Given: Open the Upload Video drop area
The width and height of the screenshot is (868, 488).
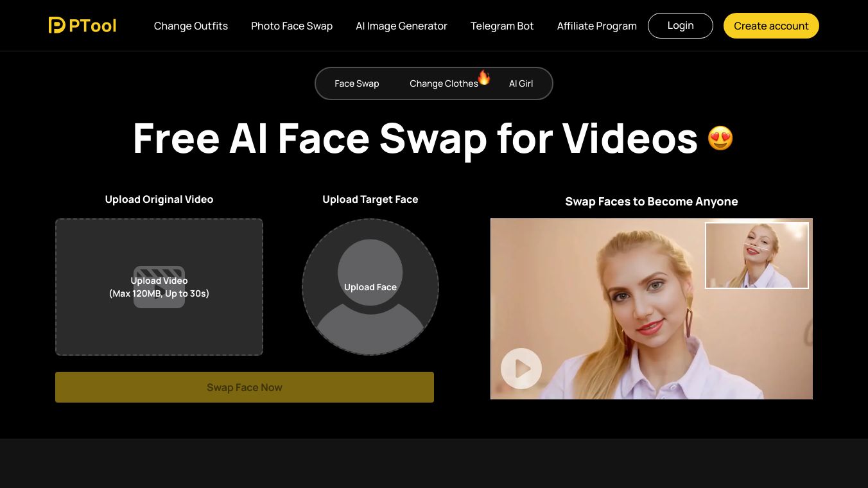Looking at the screenshot, I should 159,287.
